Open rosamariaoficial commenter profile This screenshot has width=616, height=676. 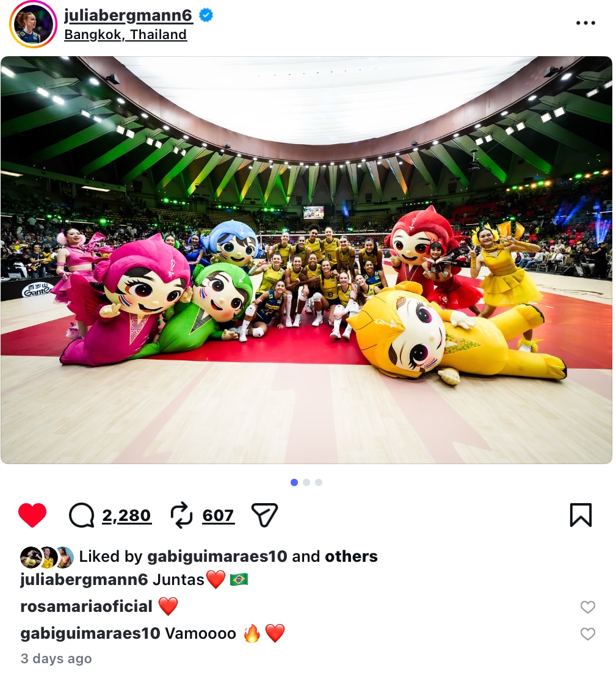86,606
